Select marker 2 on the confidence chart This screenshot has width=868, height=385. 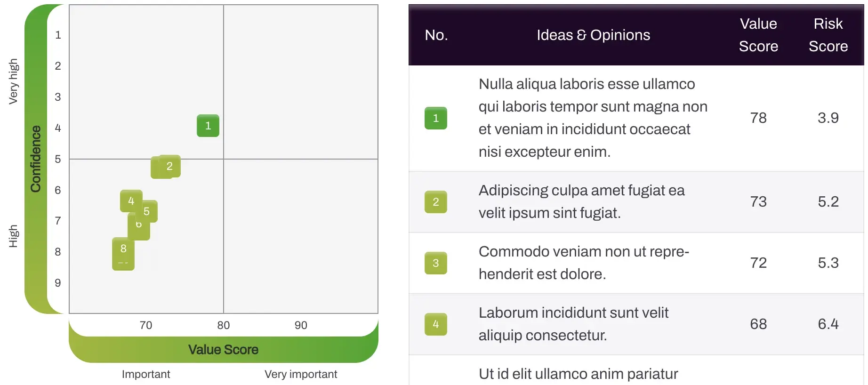pyautogui.click(x=170, y=166)
